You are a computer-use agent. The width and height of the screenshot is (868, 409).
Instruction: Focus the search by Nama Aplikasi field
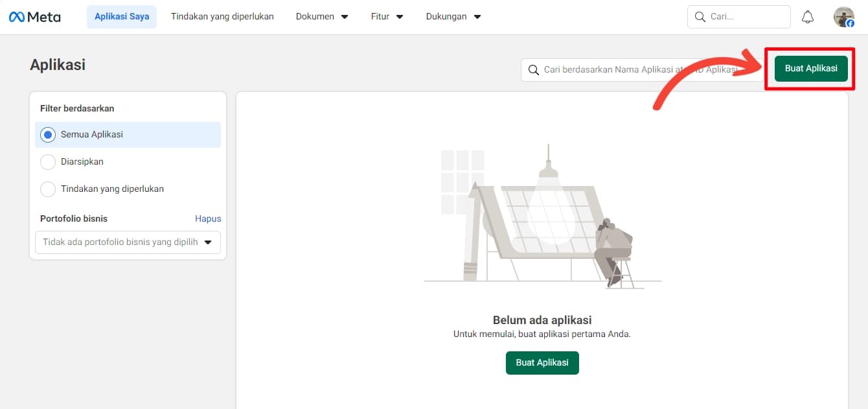point(641,70)
